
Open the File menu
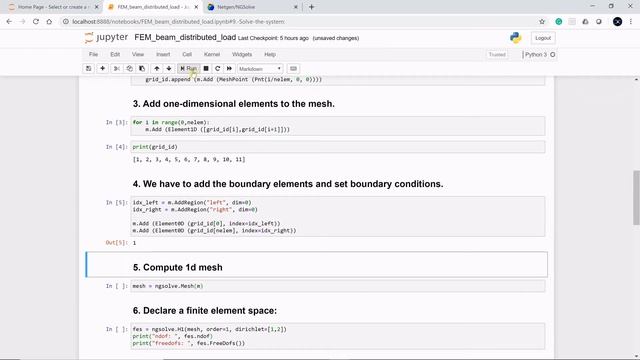(93, 54)
